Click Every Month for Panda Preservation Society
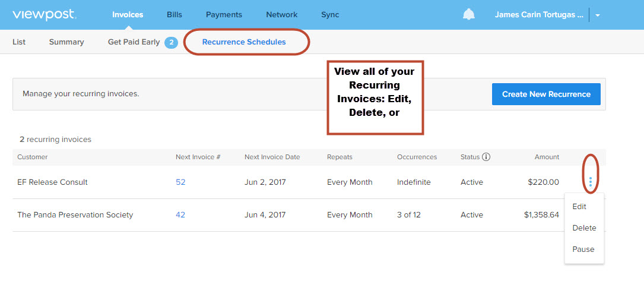This screenshot has width=644, height=281. pyautogui.click(x=350, y=215)
